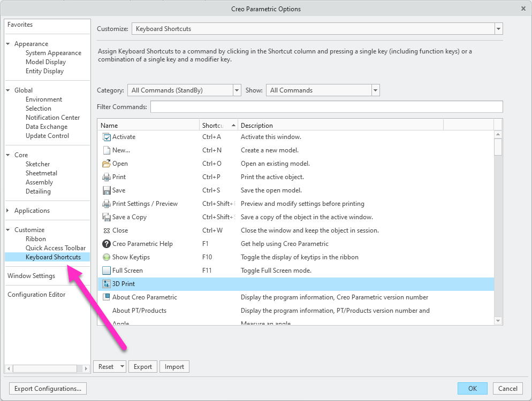
Task: Click the Save a Copy icon
Action: click(106, 217)
